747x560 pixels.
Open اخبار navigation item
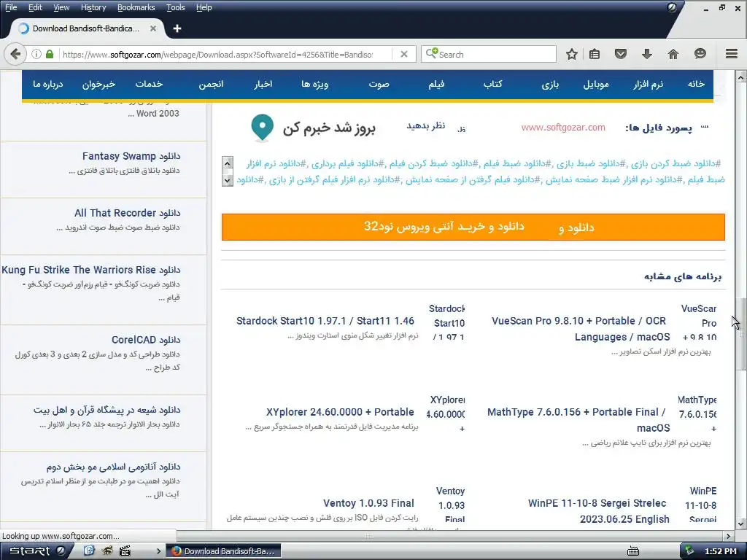[263, 85]
